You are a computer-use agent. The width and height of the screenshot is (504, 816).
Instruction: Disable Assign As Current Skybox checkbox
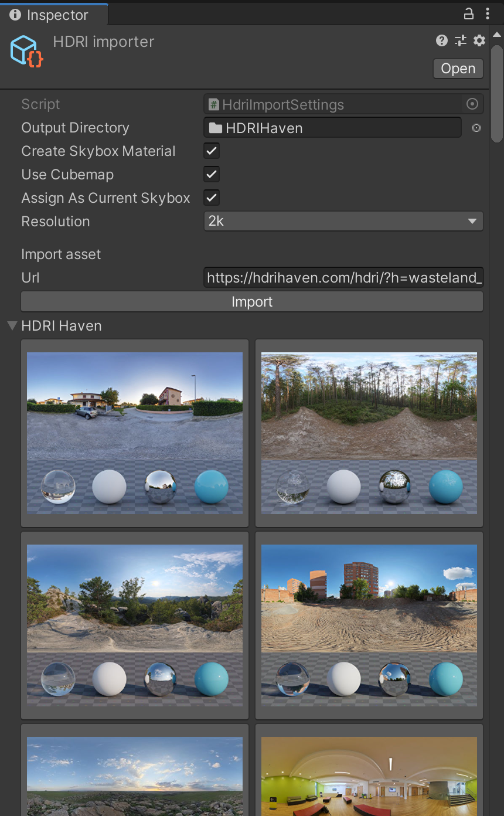pos(212,198)
